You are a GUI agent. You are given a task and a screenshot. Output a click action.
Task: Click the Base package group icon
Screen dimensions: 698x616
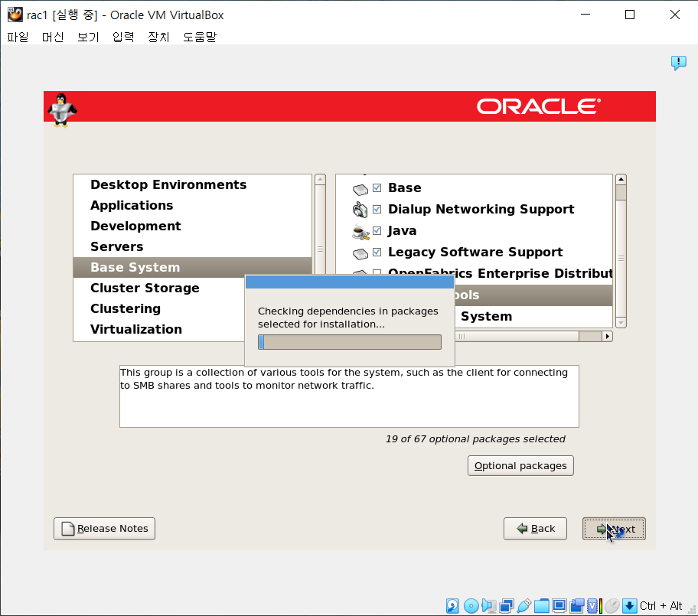coord(360,190)
